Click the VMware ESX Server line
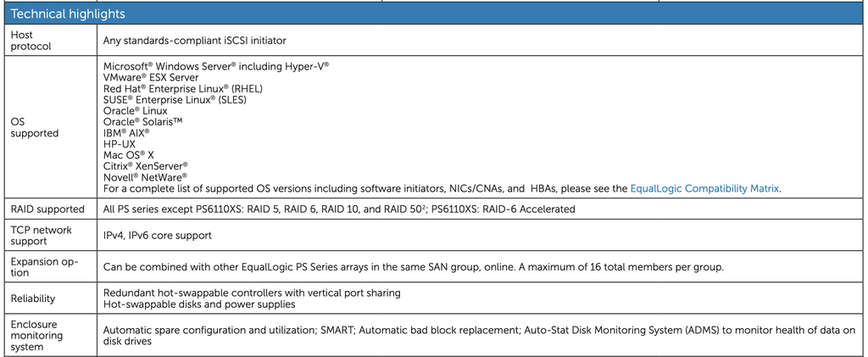Viewport: 868px width, 357px height. (x=151, y=77)
